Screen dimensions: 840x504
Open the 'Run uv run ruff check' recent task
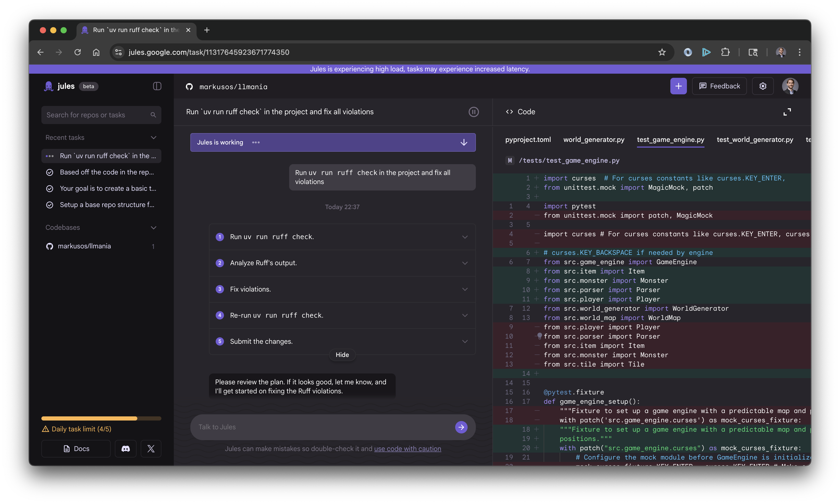click(x=101, y=156)
